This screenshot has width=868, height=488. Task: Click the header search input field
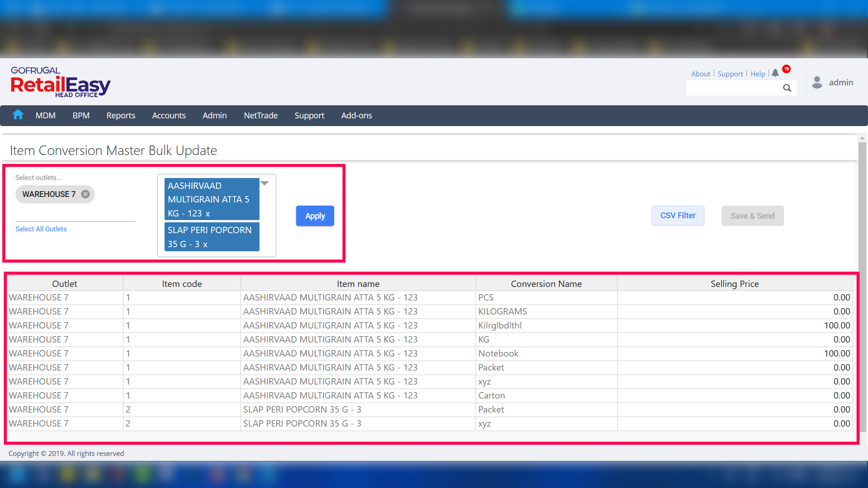tap(733, 88)
